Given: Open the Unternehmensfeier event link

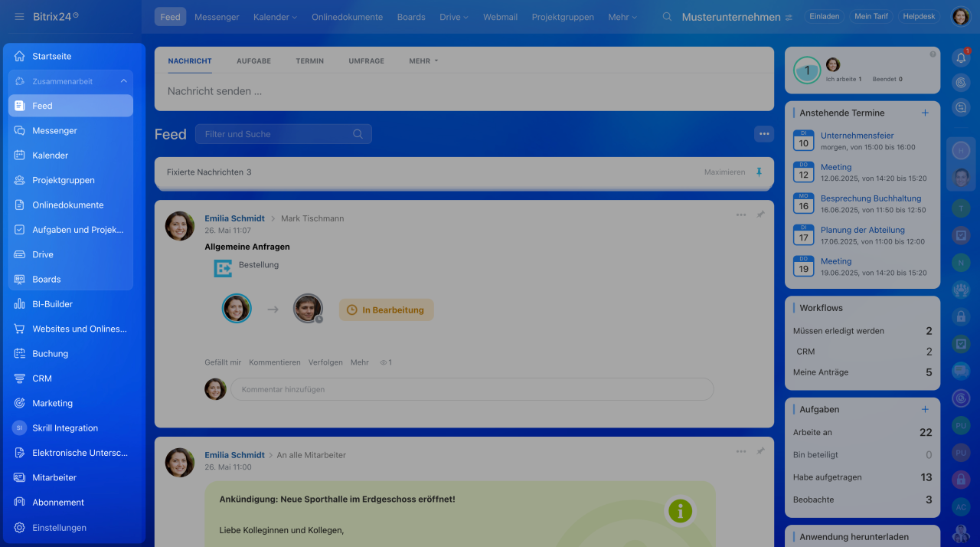Looking at the screenshot, I should (x=857, y=136).
